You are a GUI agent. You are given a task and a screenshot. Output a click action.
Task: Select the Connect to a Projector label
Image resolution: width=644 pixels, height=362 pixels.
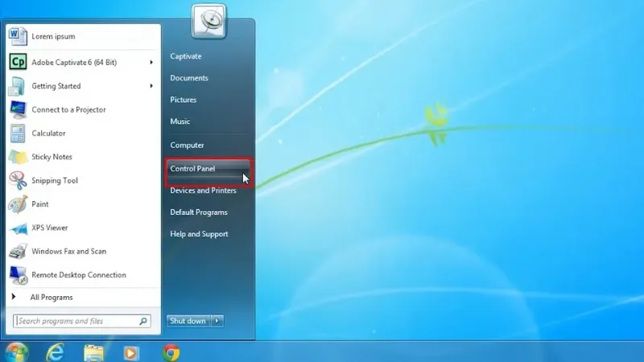[x=68, y=109]
